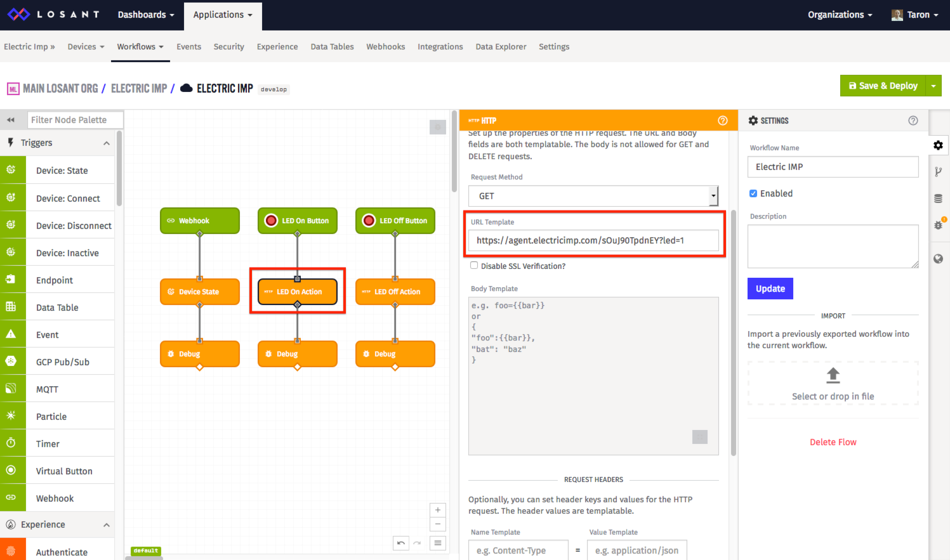Open workflow storage database icon
950x560 pixels.
click(x=938, y=199)
